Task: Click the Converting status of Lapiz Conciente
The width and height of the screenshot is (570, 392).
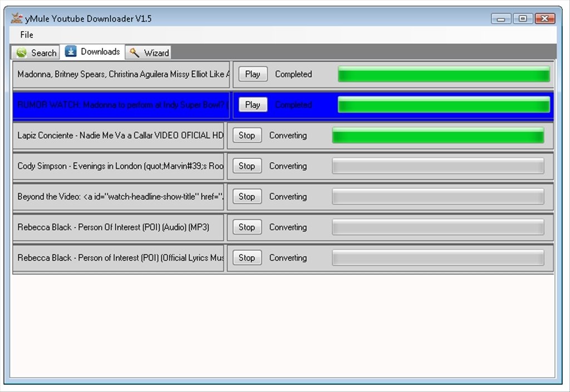Action: pos(288,135)
